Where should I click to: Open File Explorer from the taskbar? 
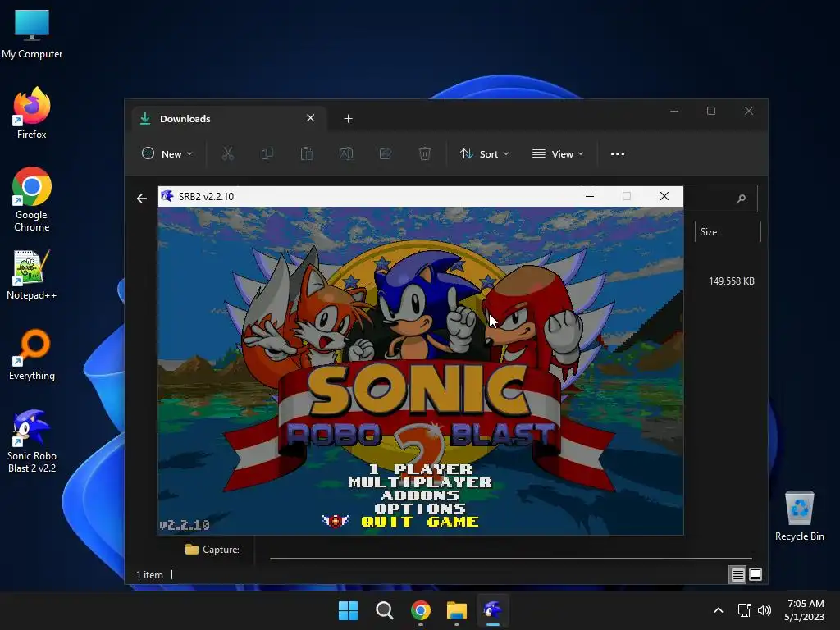coord(457,610)
